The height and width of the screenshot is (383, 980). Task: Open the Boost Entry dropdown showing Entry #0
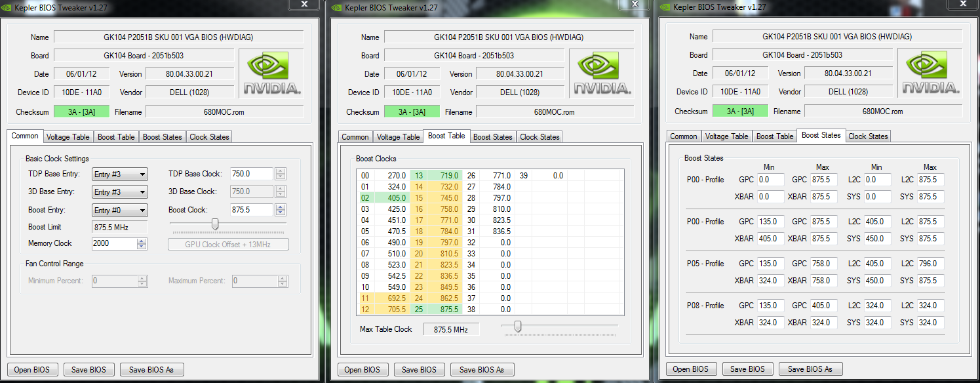[120, 211]
